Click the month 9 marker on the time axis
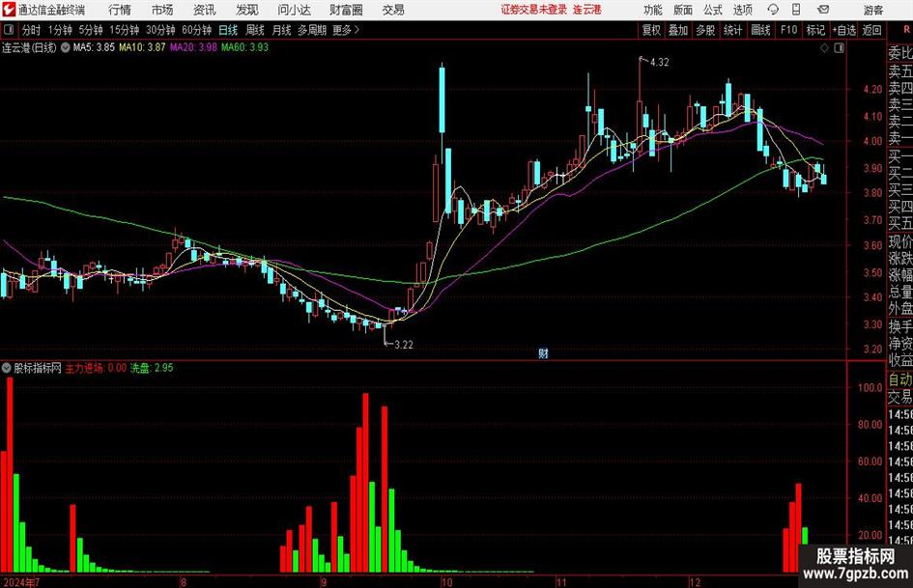Viewport: 913px width, 588px height. tap(323, 581)
